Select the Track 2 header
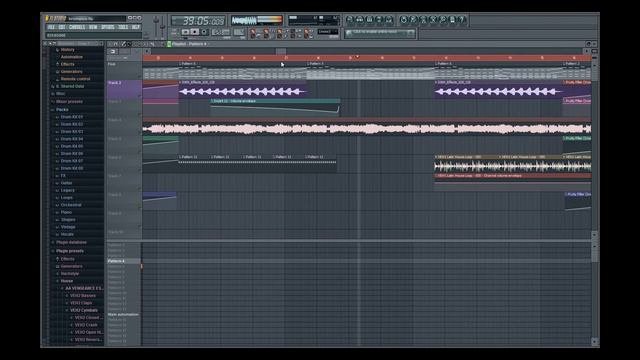 point(124,89)
